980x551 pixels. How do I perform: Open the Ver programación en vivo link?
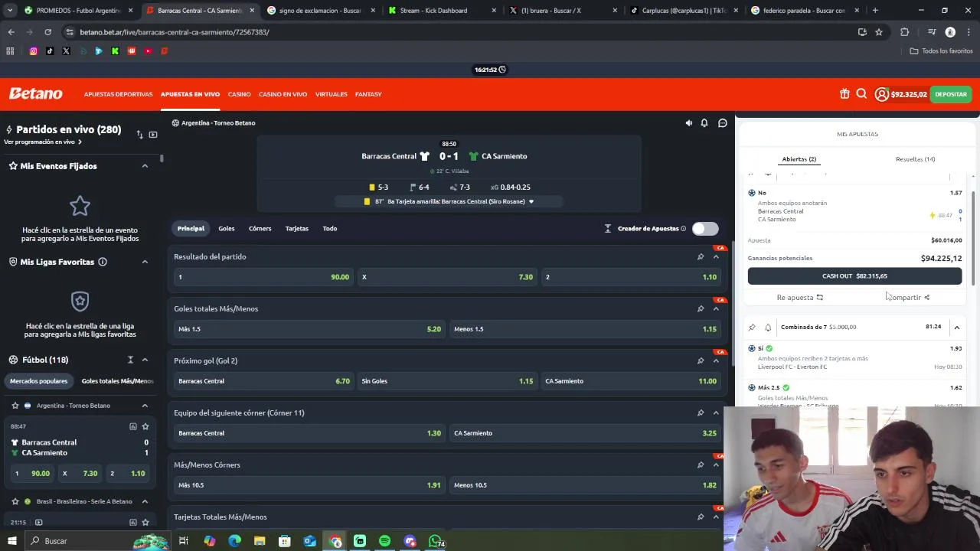tap(42, 142)
